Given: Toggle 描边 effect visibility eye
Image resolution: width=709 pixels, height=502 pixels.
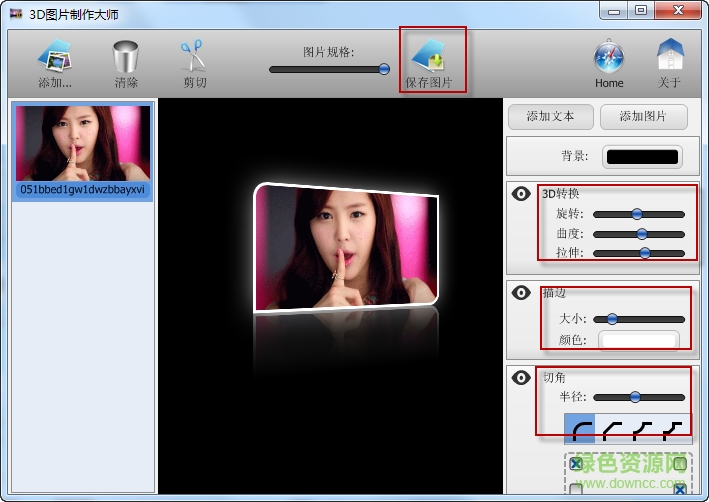Looking at the screenshot, I should pos(521,293).
